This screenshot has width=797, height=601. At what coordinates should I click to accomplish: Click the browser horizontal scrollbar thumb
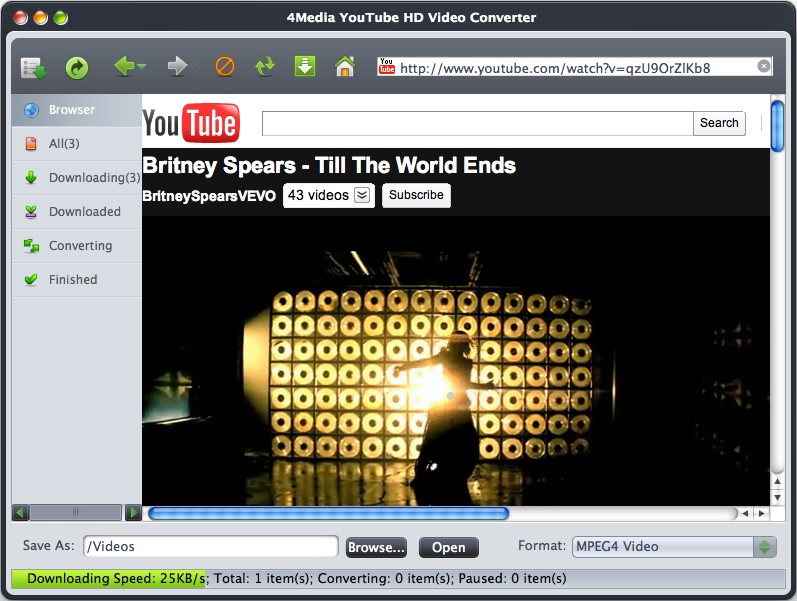click(x=328, y=514)
